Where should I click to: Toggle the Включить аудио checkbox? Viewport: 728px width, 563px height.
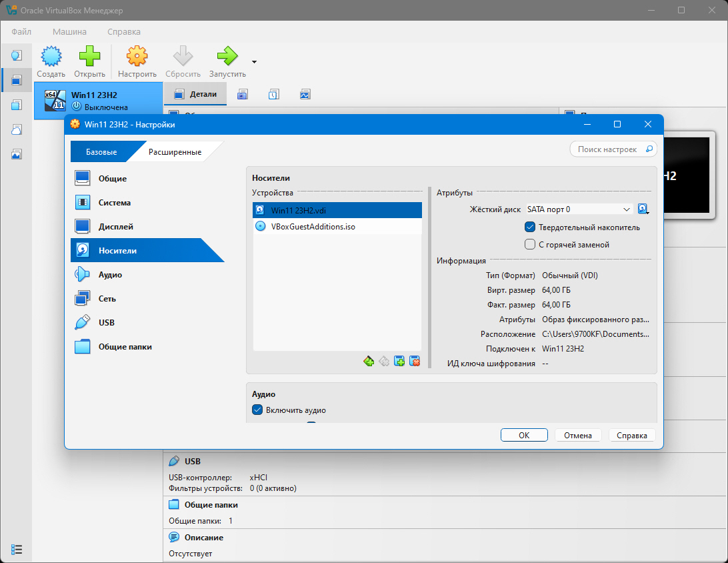tap(257, 410)
